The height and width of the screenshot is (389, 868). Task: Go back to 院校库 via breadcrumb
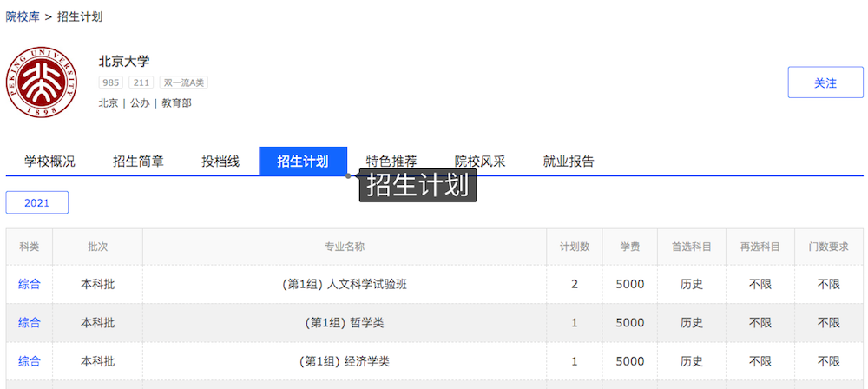coord(23,17)
